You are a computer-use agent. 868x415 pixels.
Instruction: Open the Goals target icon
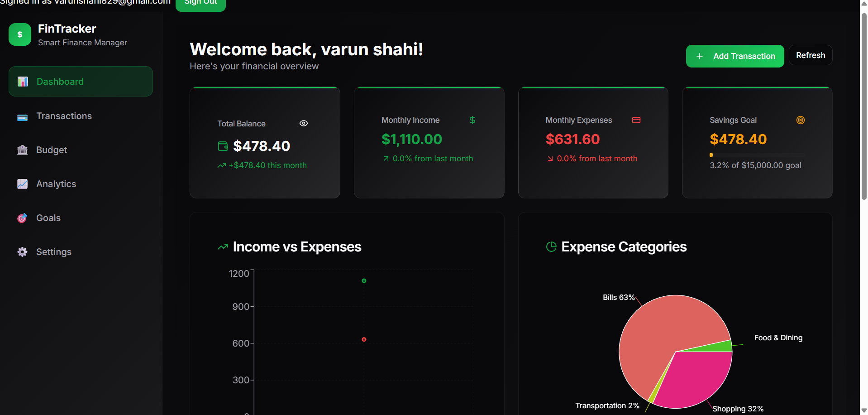[x=22, y=218]
